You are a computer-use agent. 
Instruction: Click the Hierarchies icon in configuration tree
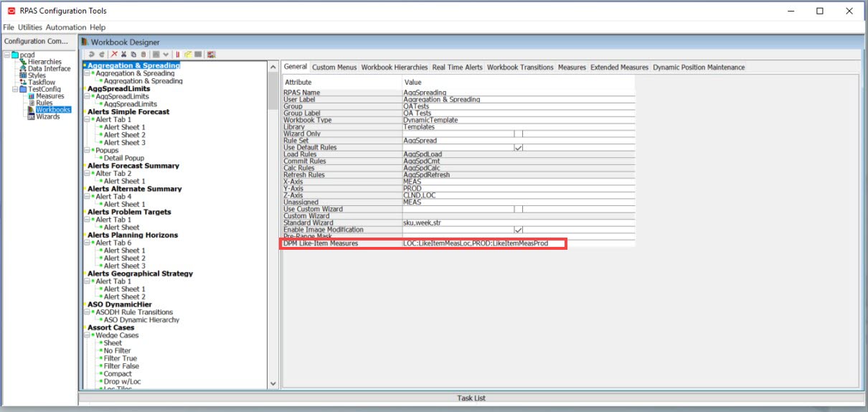point(23,62)
